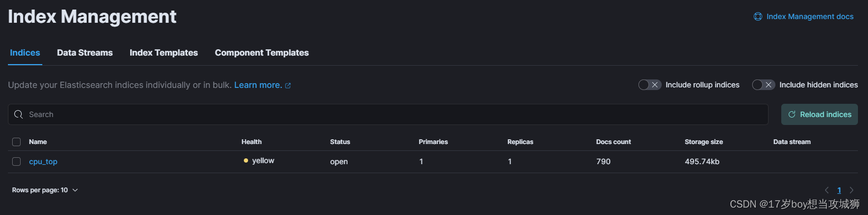Click the search magnifier icon

click(19, 114)
